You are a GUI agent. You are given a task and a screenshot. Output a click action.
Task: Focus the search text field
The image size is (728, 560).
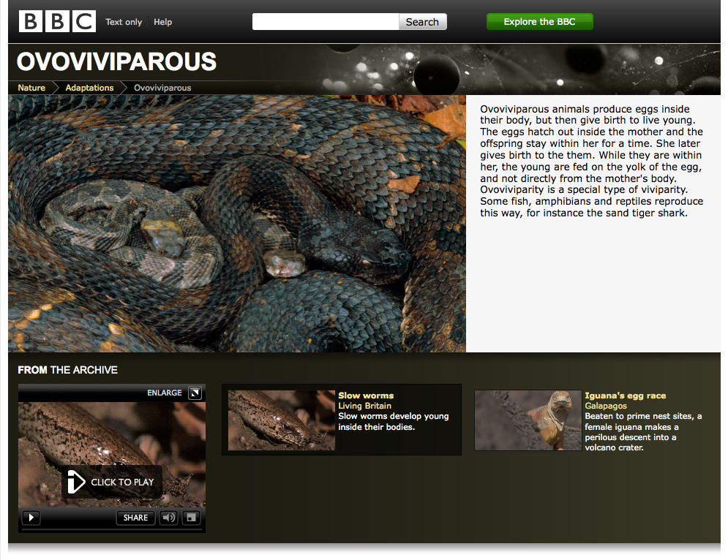point(326,22)
